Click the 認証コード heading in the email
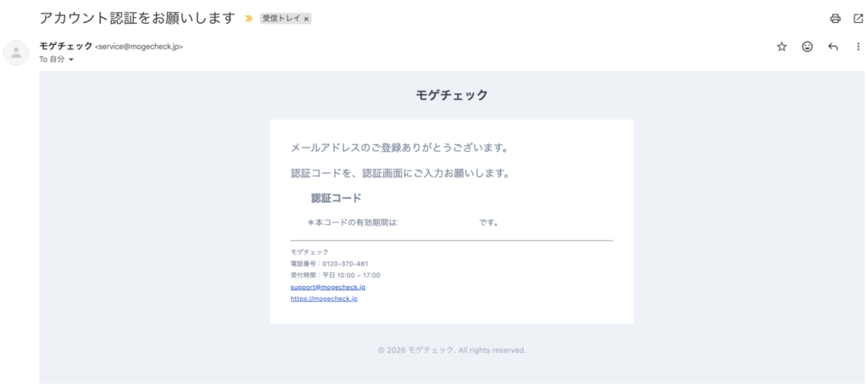The height and width of the screenshot is (386, 868). pos(336,198)
